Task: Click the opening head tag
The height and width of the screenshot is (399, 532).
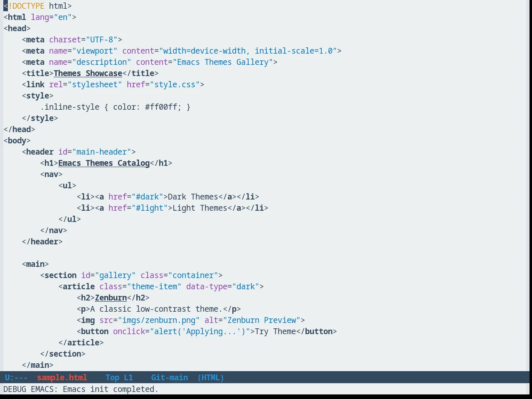Action: [17, 28]
